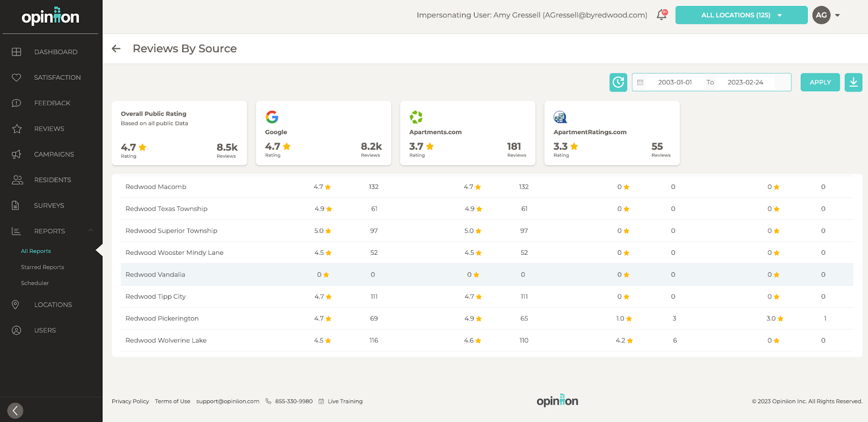This screenshot has width=868, height=422.
Task: Click the star icon on the Overall Public Rating card
Action: [x=143, y=147]
